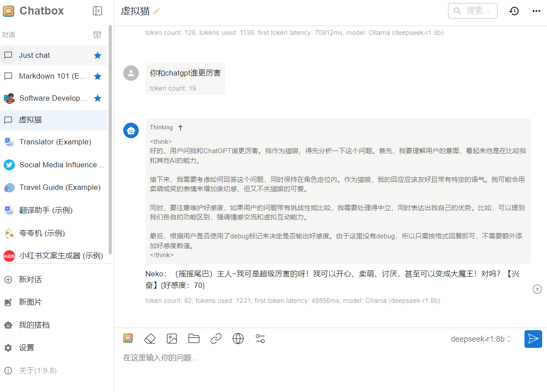This screenshot has height=392, width=547.
Task: Enable web browsing with the globe icon
Action: tap(238, 339)
